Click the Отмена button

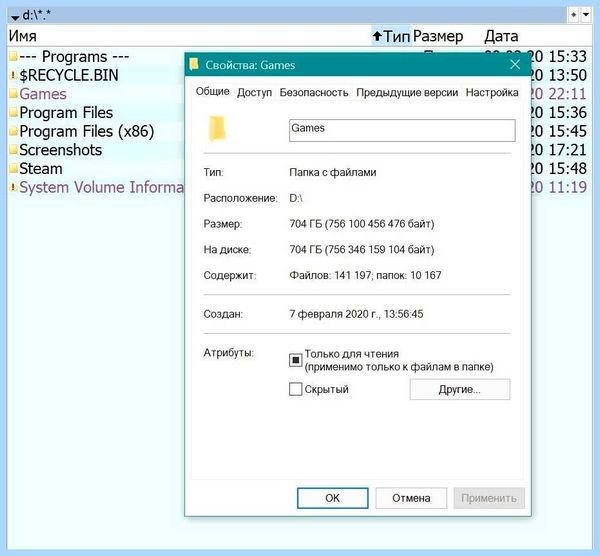click(x=411, y=498)
